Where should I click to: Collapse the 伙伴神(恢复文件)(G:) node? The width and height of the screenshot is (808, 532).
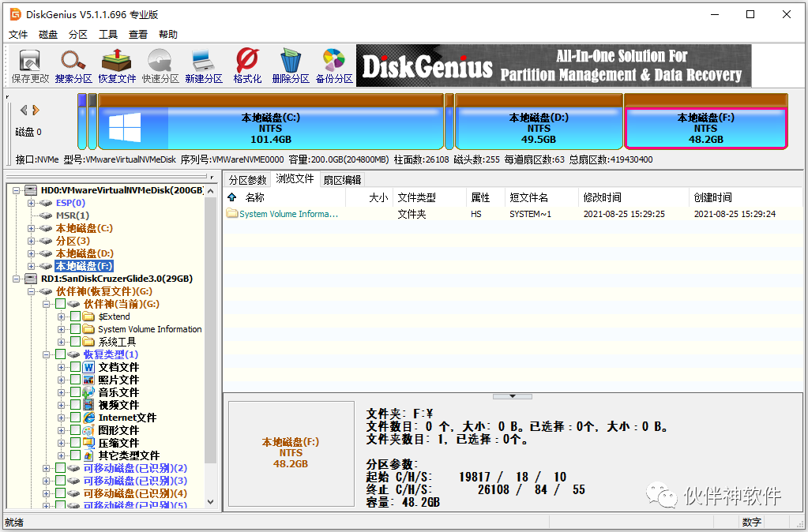point(31,291)
